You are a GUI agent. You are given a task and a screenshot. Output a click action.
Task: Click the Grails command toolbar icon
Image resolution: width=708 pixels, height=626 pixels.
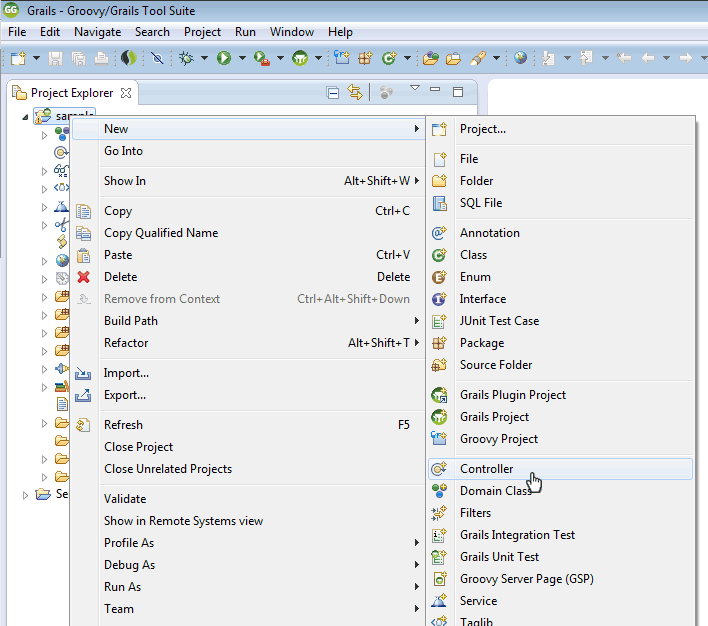click(300, 58)
